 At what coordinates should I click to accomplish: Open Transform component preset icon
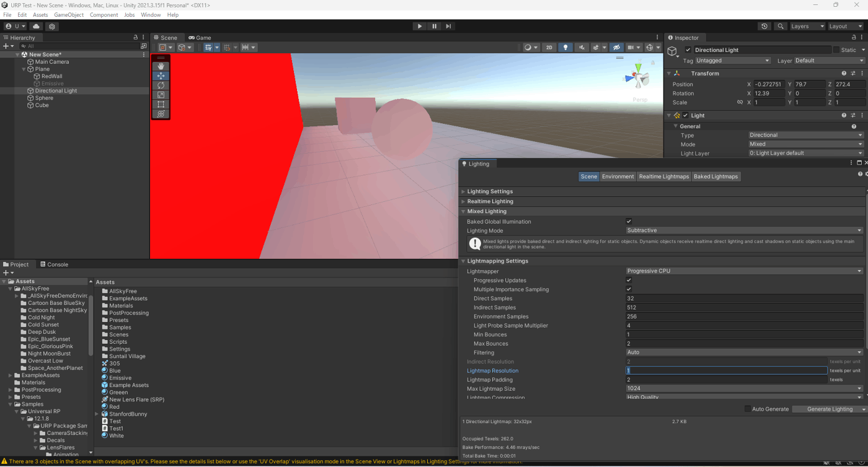(x=852, y=73)
